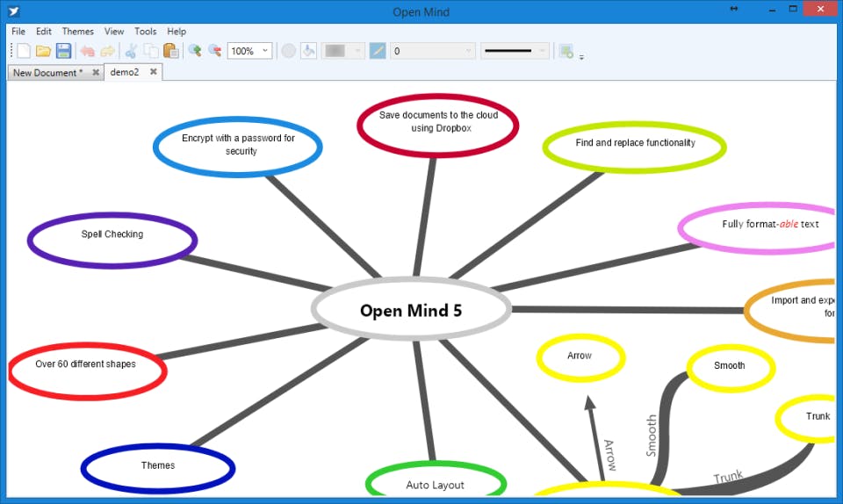Undo the last action
The image size is (843, 504).
[88, 51]
